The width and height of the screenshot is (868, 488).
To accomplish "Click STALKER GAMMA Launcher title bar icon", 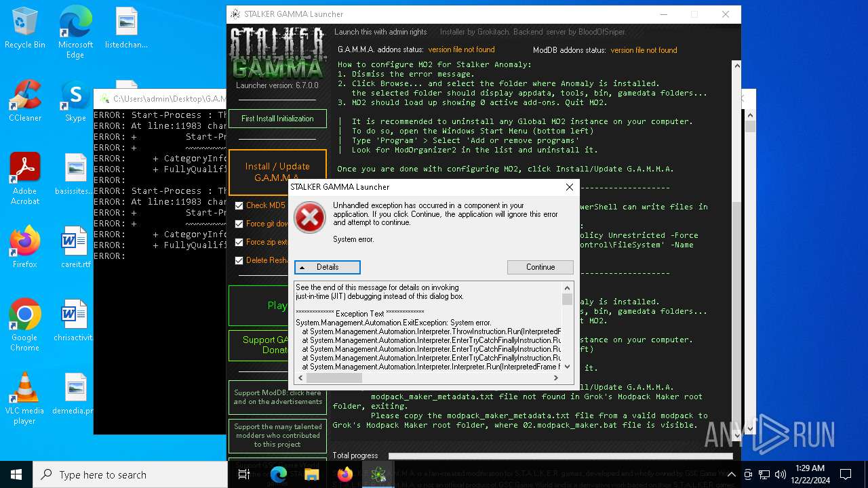I will coord(235,14).
